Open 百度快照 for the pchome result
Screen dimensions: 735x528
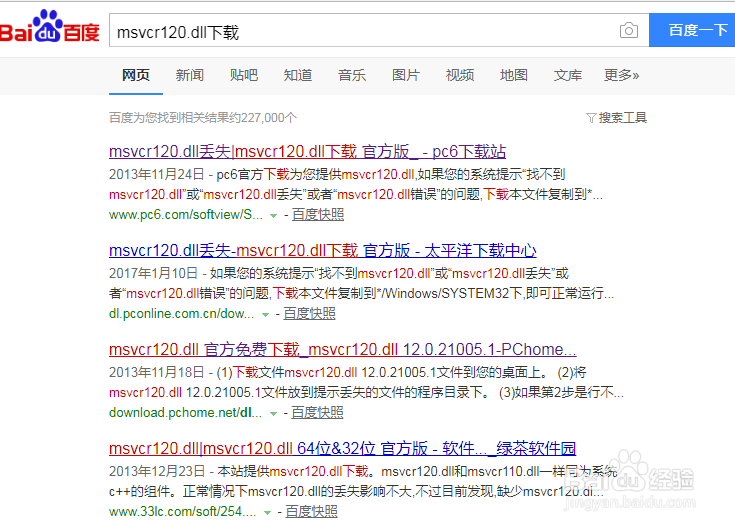click(x=317, y=413)
